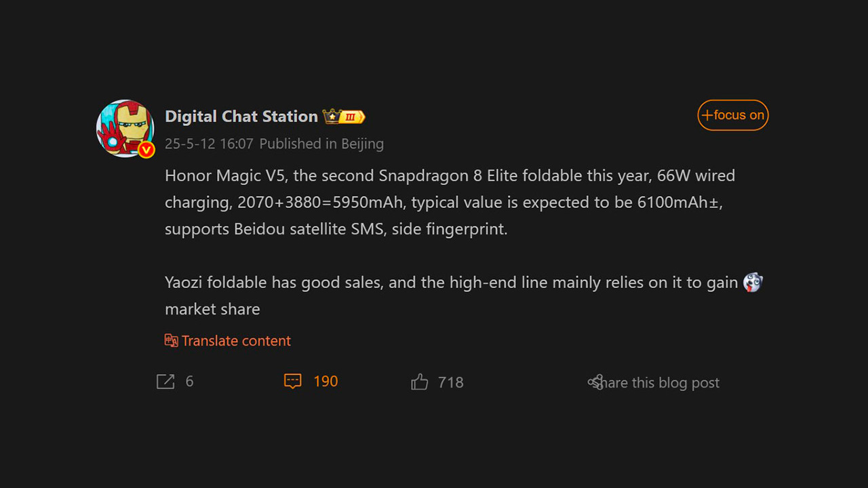Like the post with the thumbs-up icon
Image resolution: width=868 pixels, height=488 pixels.
pyautogui.click(x=420, y=382)
